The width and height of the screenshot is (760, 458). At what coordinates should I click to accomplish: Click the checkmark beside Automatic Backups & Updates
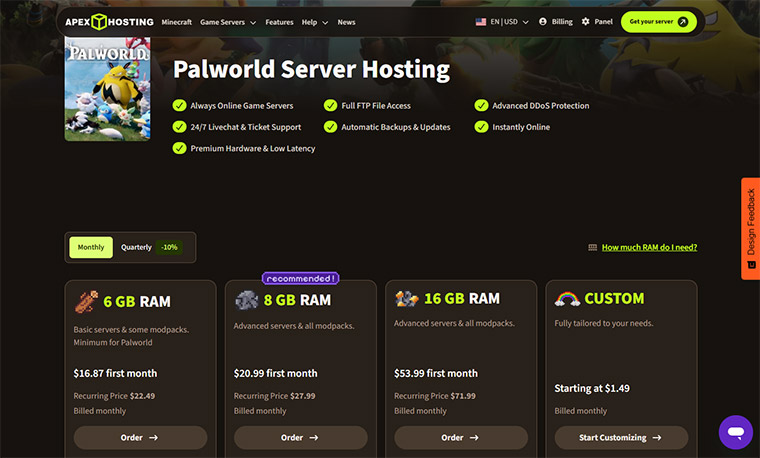pyautogui.click(x=331, y=126)
